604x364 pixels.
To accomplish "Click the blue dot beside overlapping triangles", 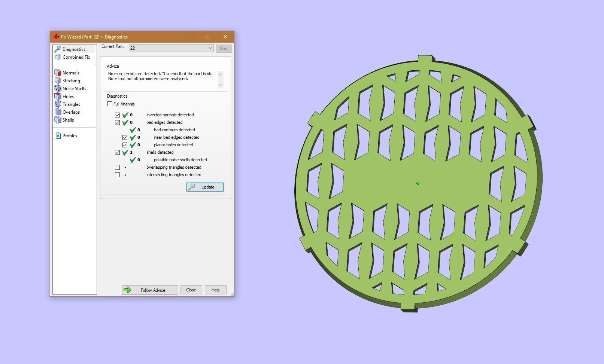I will point(125,167).
